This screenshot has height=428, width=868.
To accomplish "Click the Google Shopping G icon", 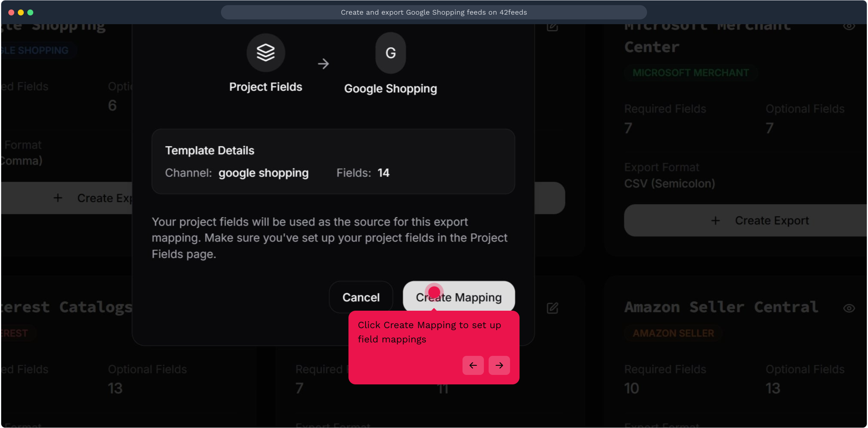I will click(390, 53).
